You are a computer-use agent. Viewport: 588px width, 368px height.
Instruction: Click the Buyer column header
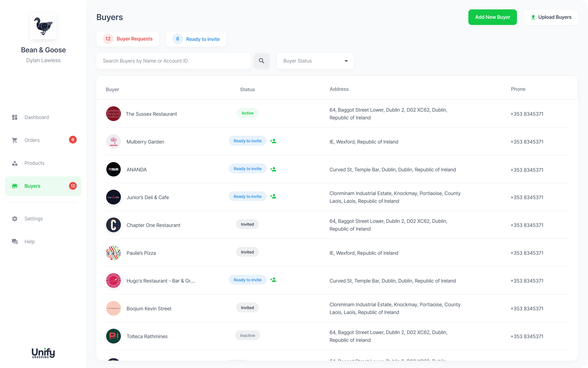pyautogui.click(x=112, y=89)
